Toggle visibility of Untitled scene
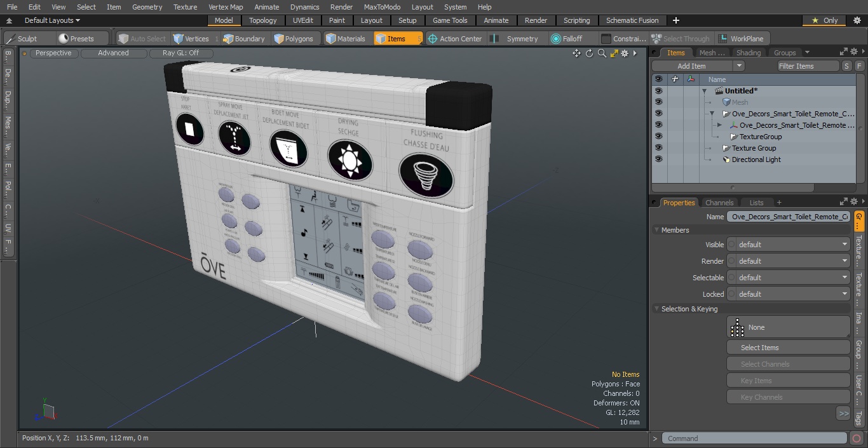The width and height of the screenshot is (868, 448). tap(658, 91)
